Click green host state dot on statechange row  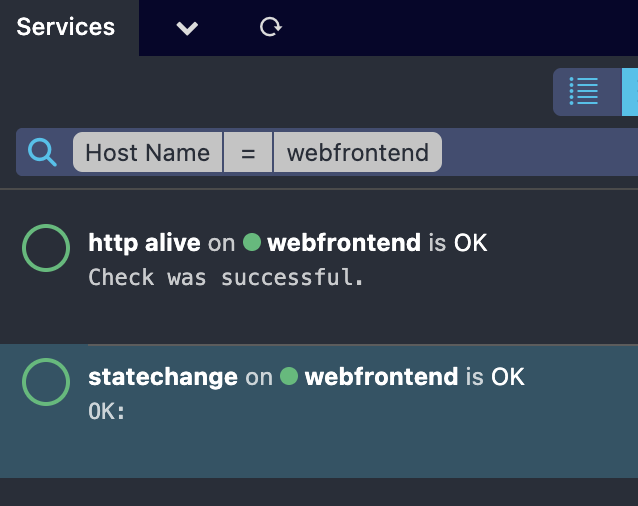[x=289, y=376]
